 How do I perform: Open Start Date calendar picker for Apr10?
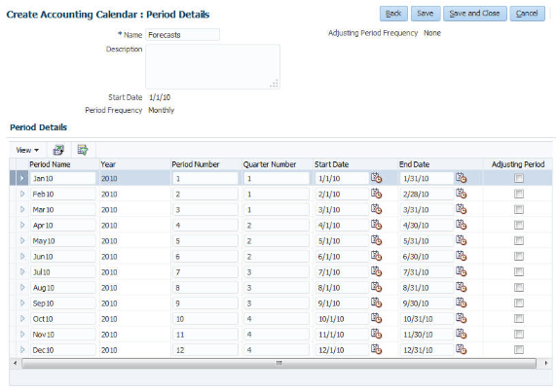pos(376,225)
